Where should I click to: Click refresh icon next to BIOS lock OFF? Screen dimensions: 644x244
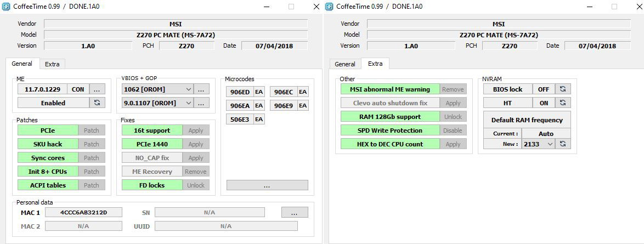coord(563,89)
